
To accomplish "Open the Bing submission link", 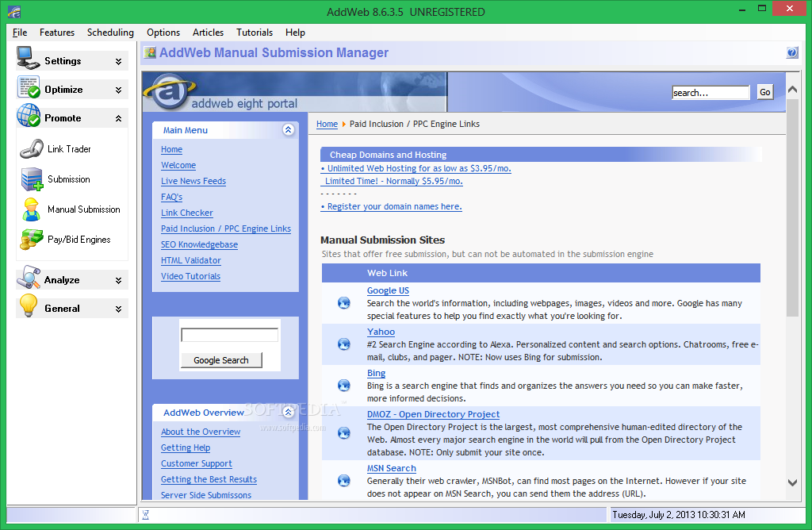I will coord(376,373).
